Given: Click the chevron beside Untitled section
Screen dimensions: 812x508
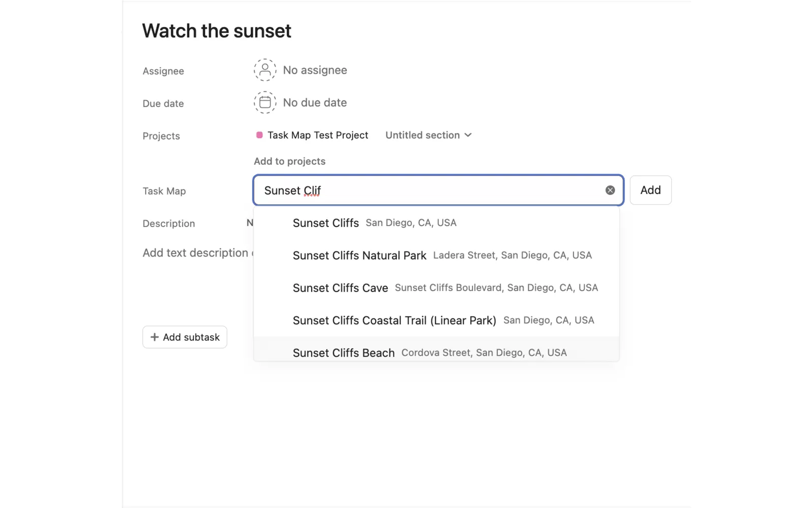Looking at the screenshot, I should pos(468,135).
